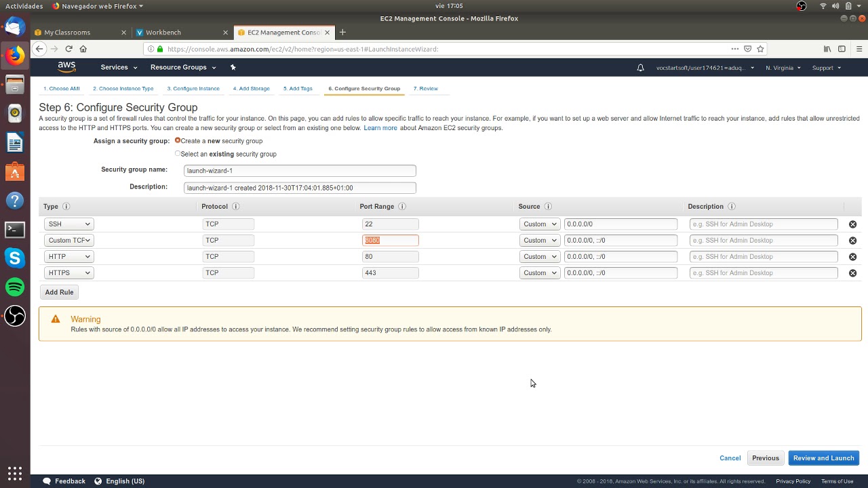Open HTTP type dropdown

tap(68, 257)
